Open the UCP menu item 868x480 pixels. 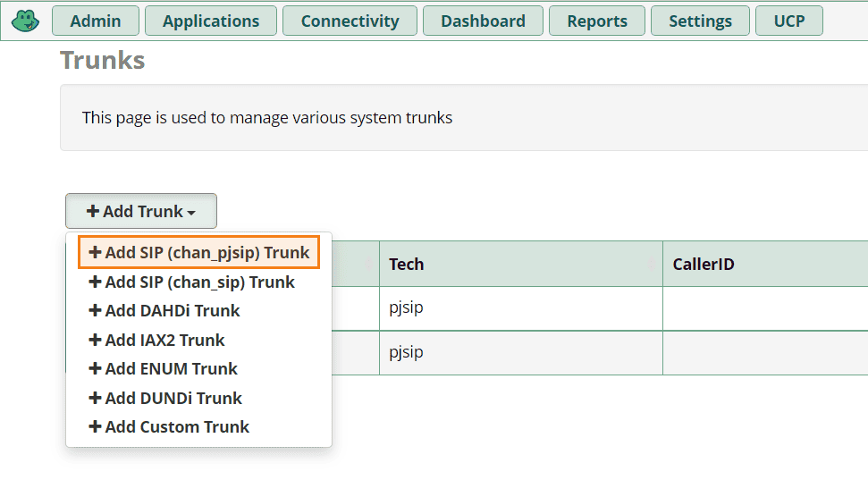(788, 21)
